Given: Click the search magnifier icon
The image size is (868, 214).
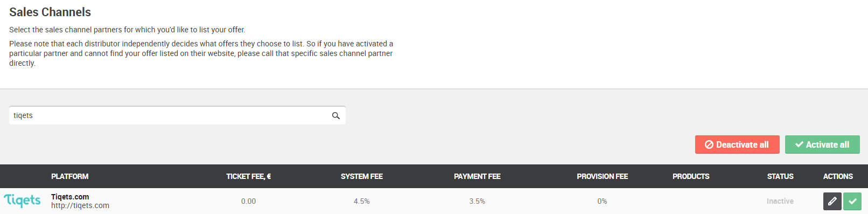Looking at the screenshot, I should (x=336, y=116).
